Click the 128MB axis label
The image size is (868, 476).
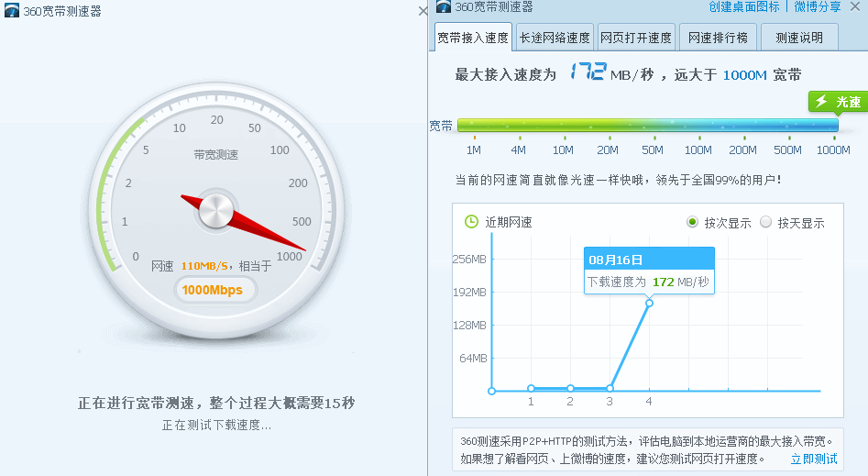click(x=469, y=326)
